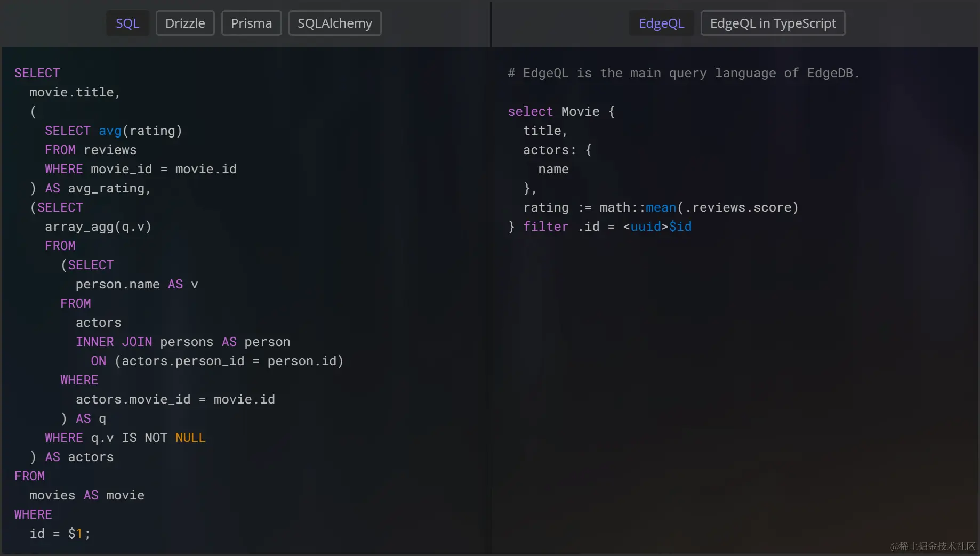Click 'movies AS movie' line
Image resolution: width=980 pixels, height=556 pixels.
point(87,495)
